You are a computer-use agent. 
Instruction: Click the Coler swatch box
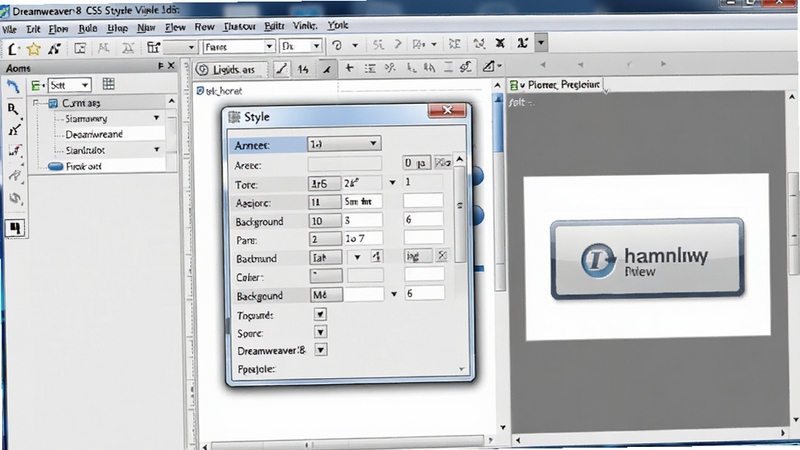coord(326,276)
